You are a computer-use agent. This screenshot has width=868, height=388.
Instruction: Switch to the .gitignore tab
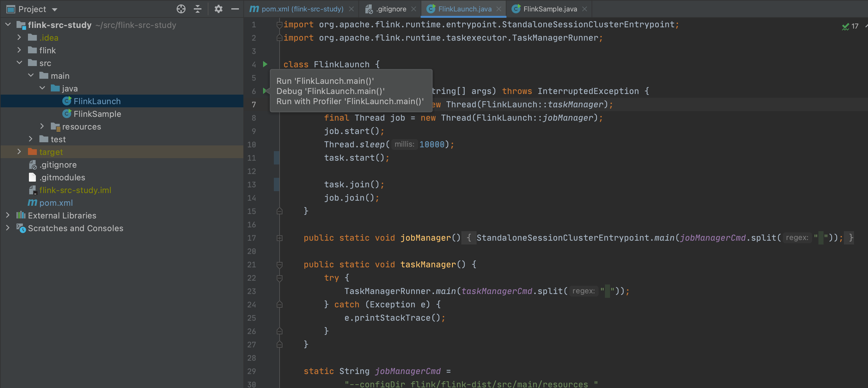(x=391, y=9)
